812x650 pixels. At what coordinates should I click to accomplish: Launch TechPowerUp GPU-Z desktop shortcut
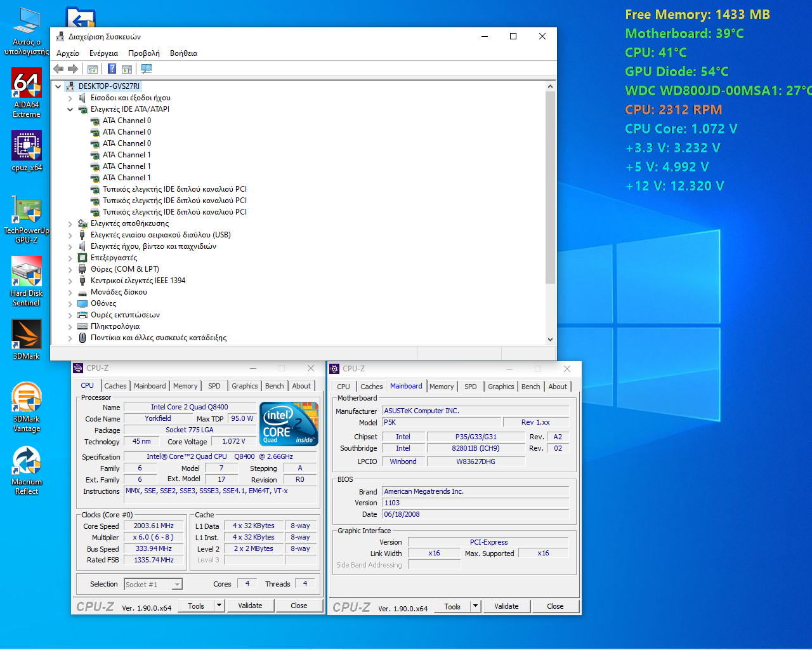point(27,220)
